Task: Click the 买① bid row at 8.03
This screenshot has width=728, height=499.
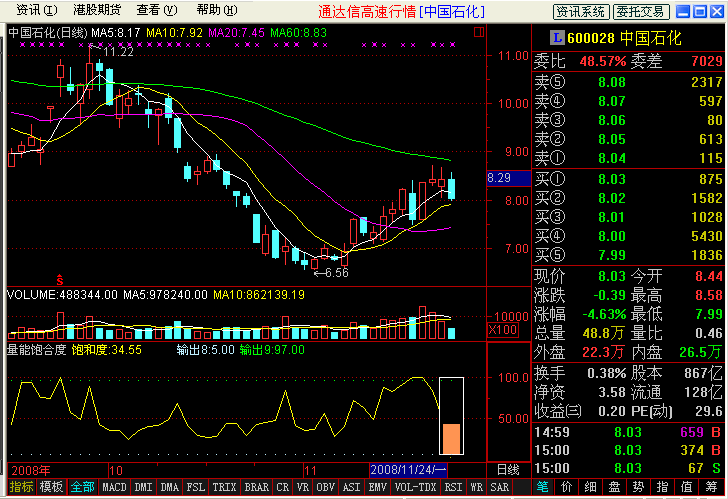Action: pyautogui.click(x=628, y=179)
